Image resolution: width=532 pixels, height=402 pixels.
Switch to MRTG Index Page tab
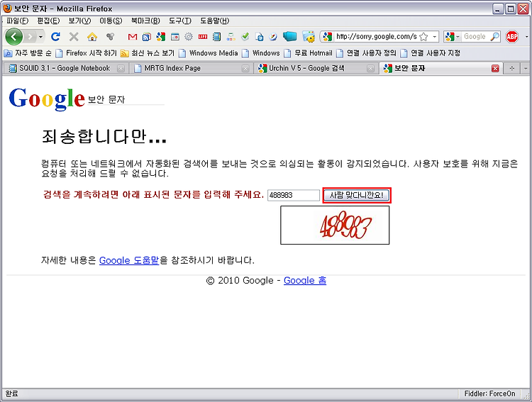tap(190, 68)
